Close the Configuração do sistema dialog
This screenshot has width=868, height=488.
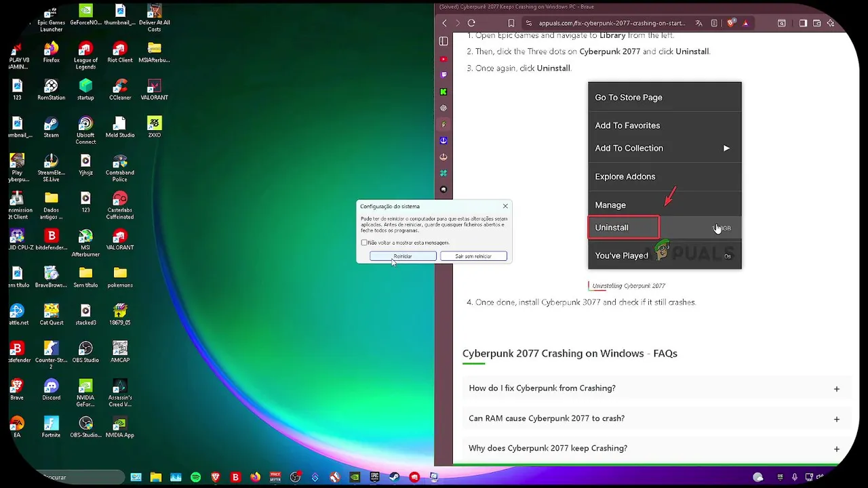505,206
